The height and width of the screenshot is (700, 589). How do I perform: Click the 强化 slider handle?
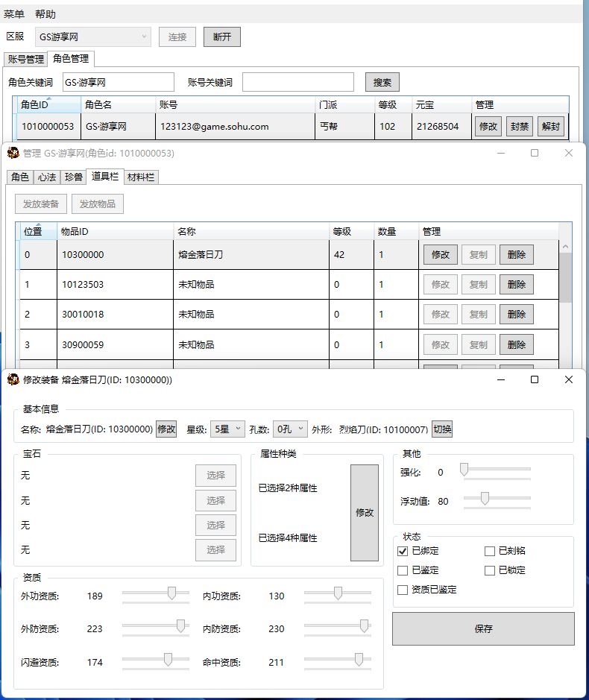click(x=464, y=470)
